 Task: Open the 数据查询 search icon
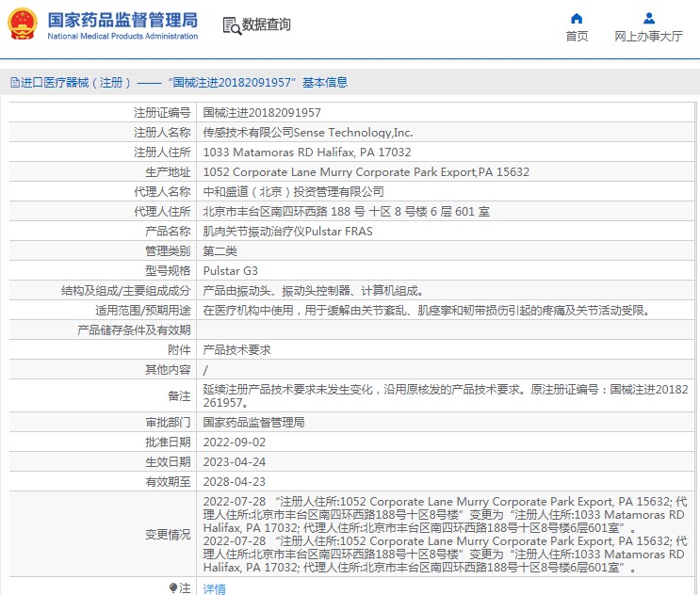pos(232,25)
